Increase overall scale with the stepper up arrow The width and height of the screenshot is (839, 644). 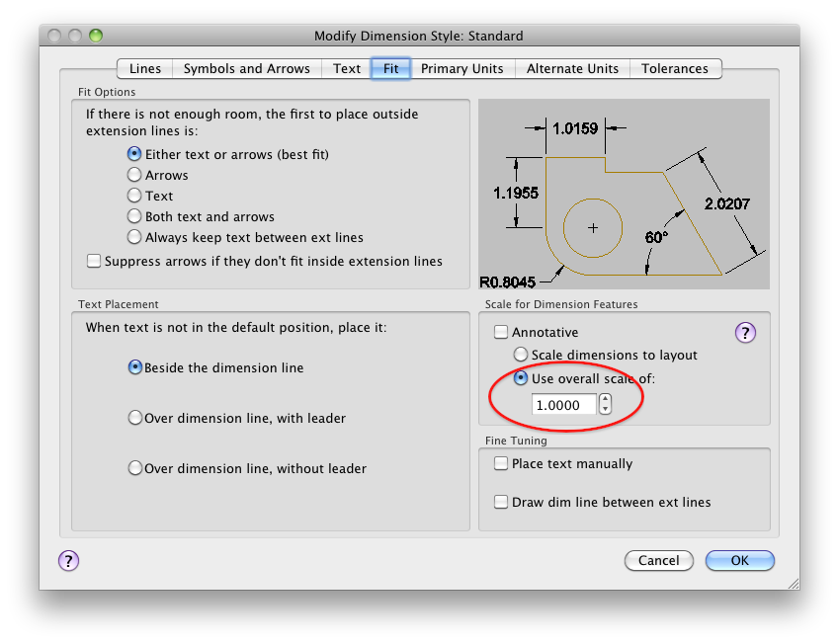click(606, 400)
